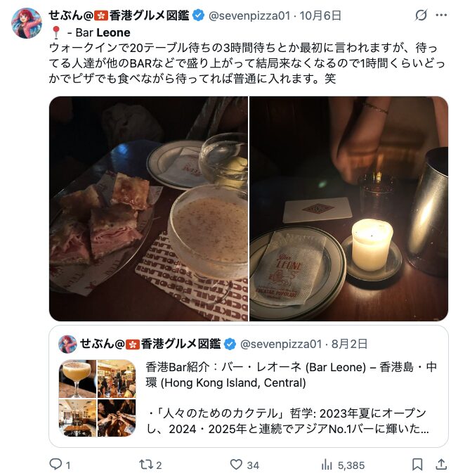Click the small avatar in the quoted tweet
The height and width of the screenshot is (476, 458).
pyautogui.click(x=67, y=344)
